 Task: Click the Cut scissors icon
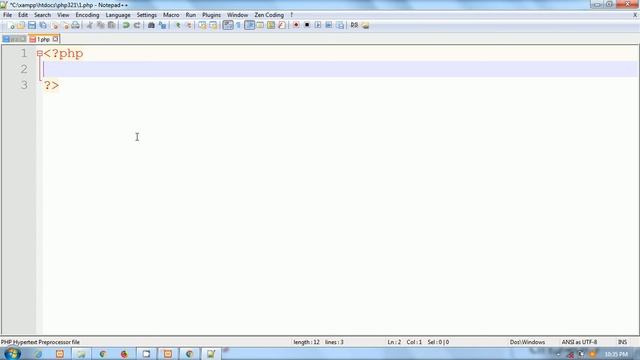pyautogui.click(x=89, y=25)
